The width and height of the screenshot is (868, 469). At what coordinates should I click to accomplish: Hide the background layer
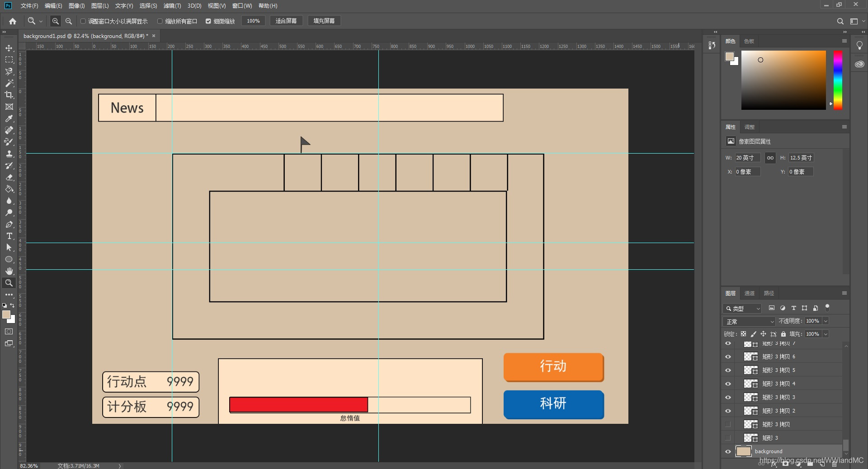(x=728, y=451)
